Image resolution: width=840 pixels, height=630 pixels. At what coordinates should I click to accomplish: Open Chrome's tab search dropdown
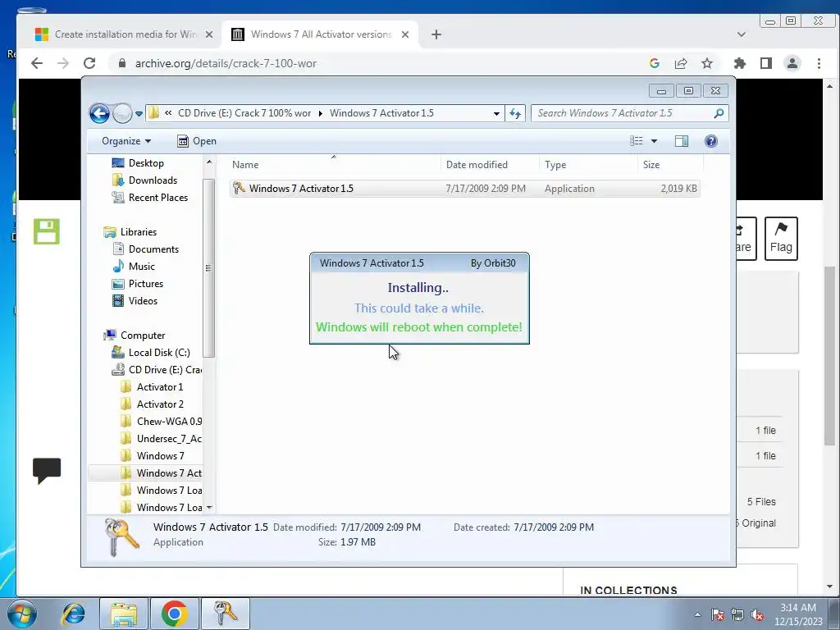[x=742, y=34]
